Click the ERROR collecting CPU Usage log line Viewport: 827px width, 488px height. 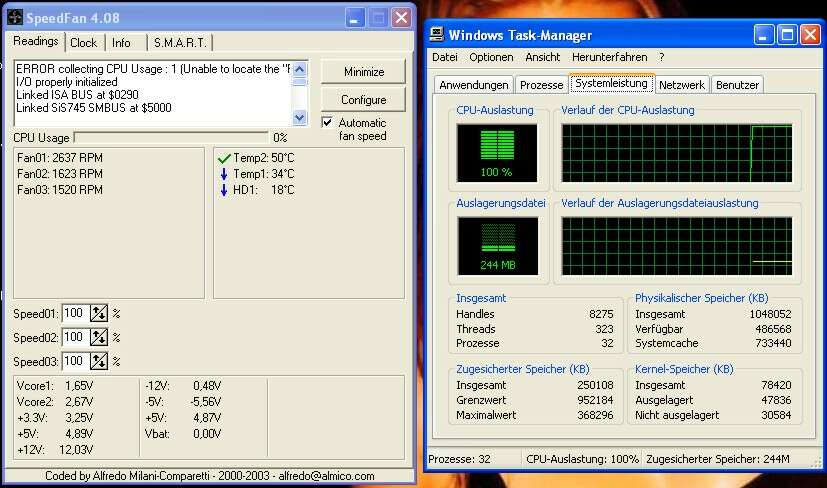[x=153, y=69]
